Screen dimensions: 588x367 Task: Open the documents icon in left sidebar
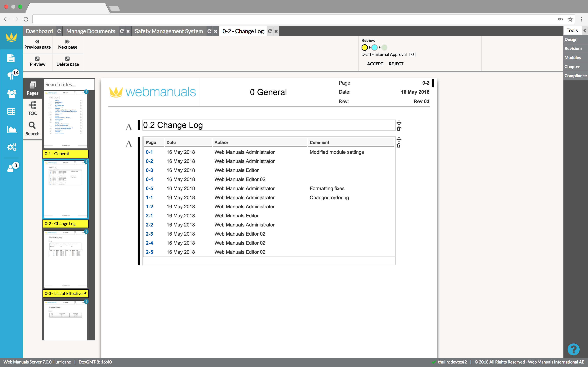tap(11, 58)
